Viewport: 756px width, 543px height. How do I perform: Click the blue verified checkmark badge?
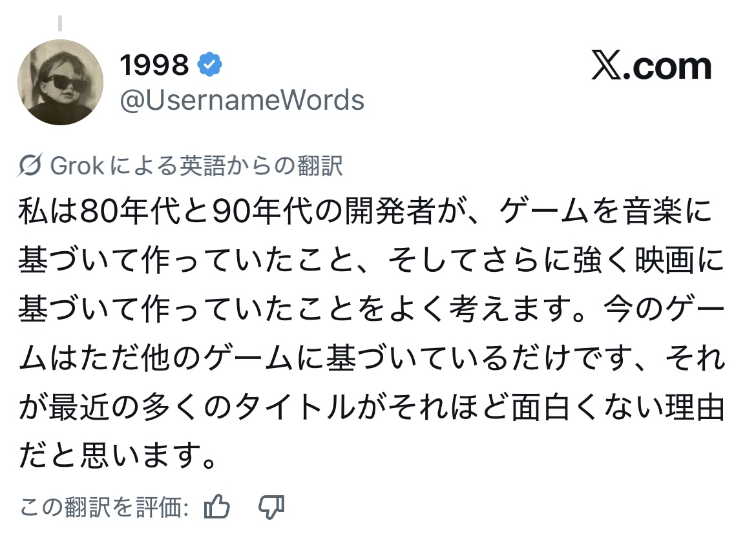coord(210,64)
